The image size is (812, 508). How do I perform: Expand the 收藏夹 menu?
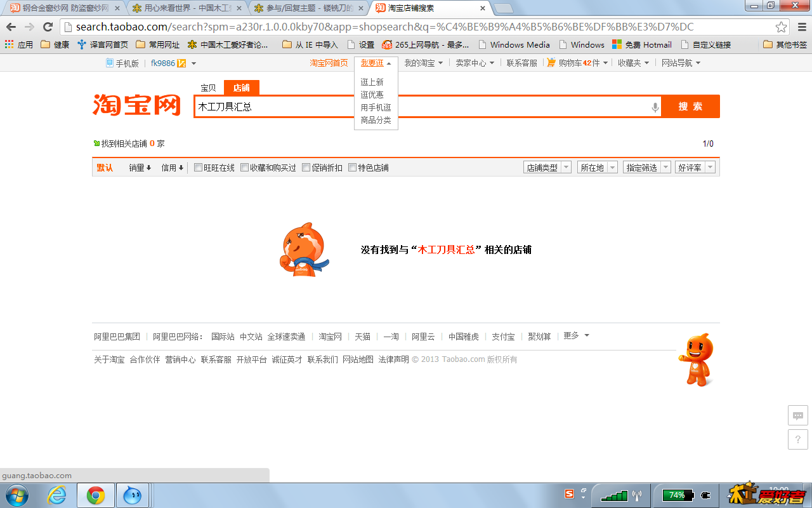[634, 63]
